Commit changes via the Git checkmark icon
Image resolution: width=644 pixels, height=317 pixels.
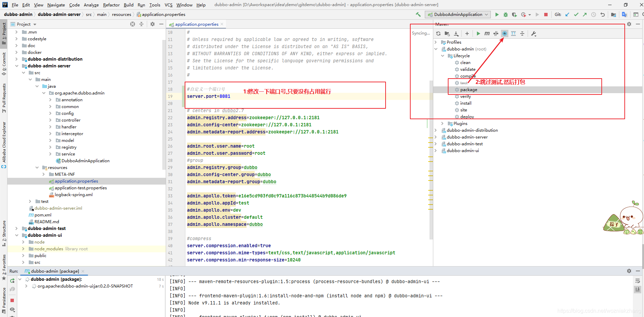pyautogui.click(x=576, y=15)
